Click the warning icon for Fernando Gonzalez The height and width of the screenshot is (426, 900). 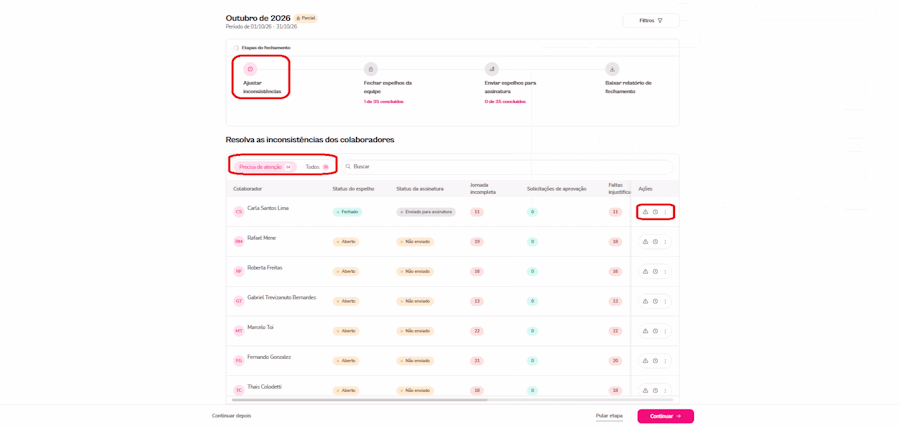coord(645,361)
